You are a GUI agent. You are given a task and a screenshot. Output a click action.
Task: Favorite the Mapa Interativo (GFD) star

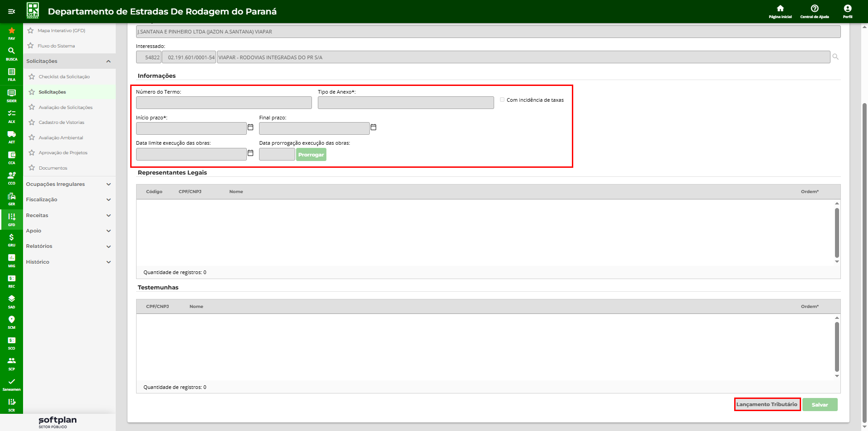click(x=31, y=31)
